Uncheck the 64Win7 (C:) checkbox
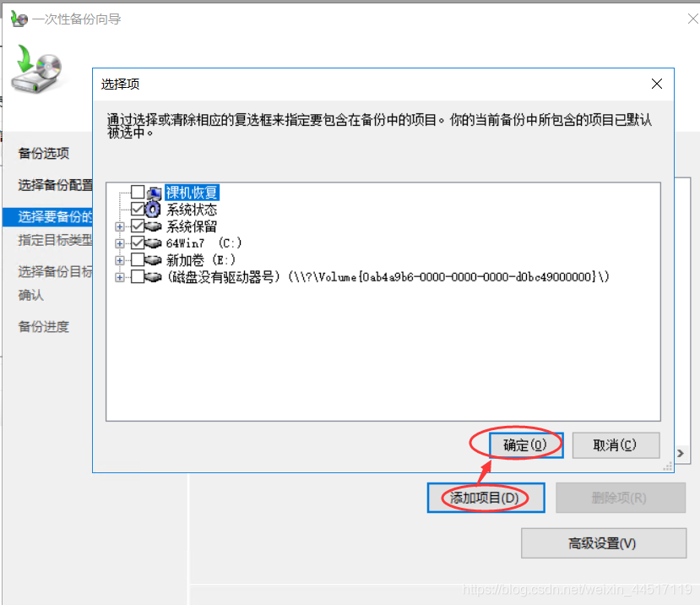This screenshot has height=605, width=700. [x=138, y=243]
